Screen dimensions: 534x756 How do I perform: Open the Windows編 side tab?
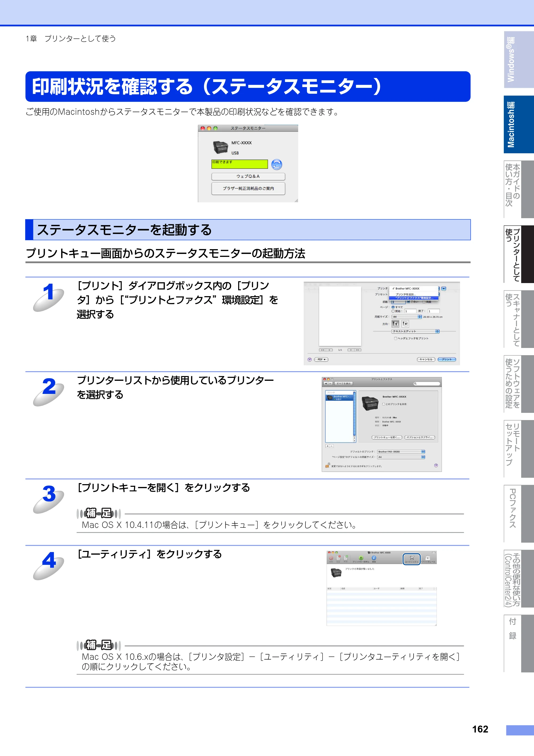coord(519,60)
